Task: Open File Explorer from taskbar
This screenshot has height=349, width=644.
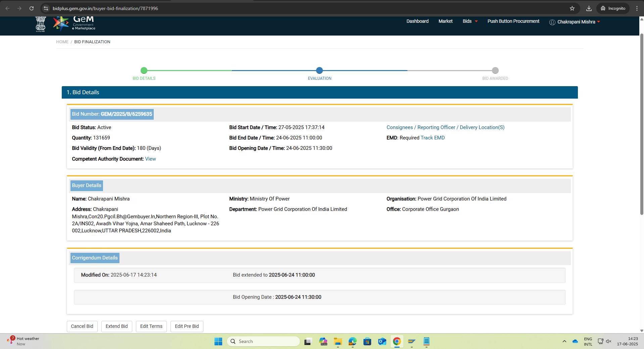Action: point(338,341)
